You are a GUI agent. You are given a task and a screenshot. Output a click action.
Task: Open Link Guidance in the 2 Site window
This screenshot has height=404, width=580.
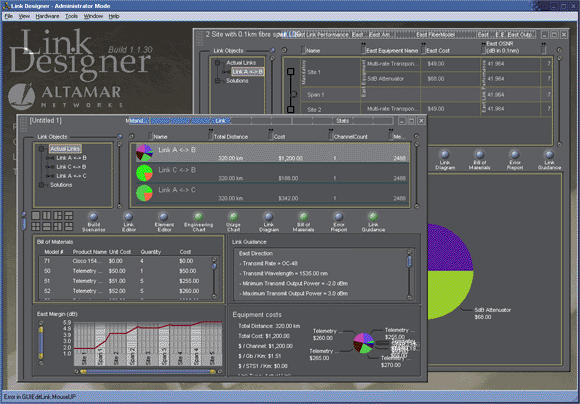(x=549, y=160)
